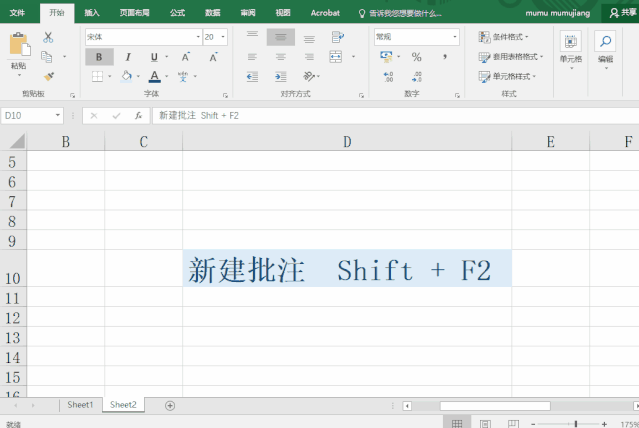Switch to Sheet1 tab
This screenshot has width=639, height=428.
[80, 405]
